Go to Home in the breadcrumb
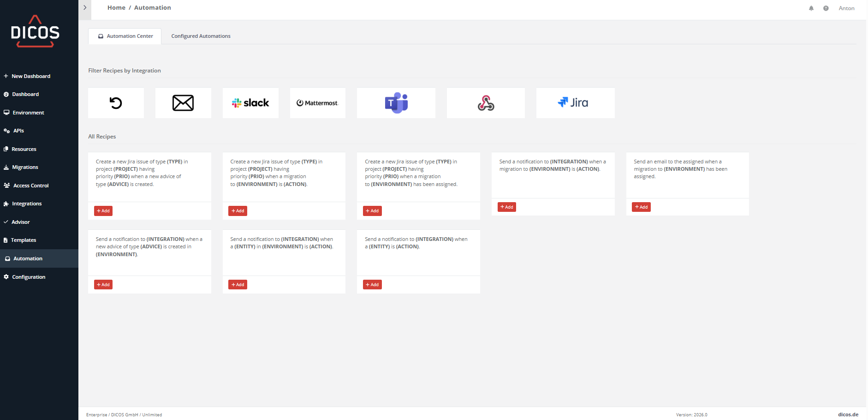Image resolution: width=868 pixels, height=420 pixels. pyautogui.click(x=116, y=8)
